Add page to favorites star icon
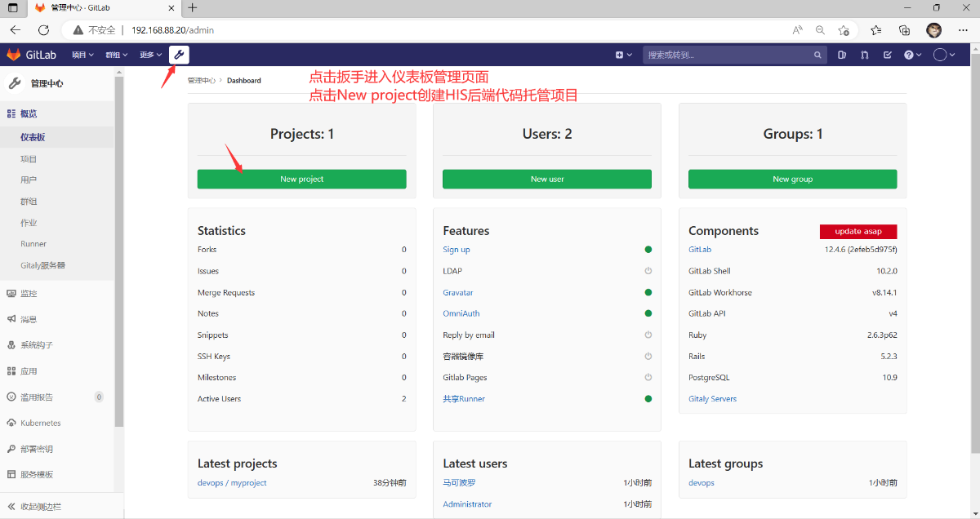The image size is (980, 519). pyautogui.click(x=844, y=30)
